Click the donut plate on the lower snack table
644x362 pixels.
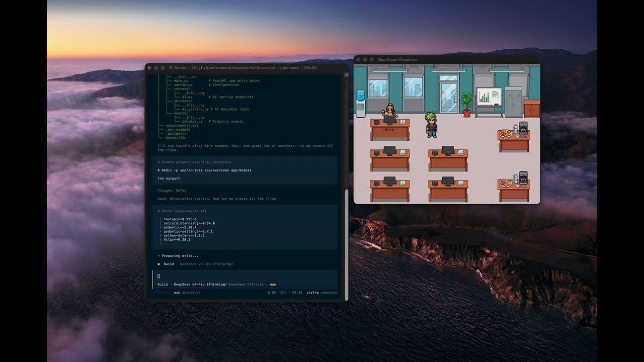506,183
